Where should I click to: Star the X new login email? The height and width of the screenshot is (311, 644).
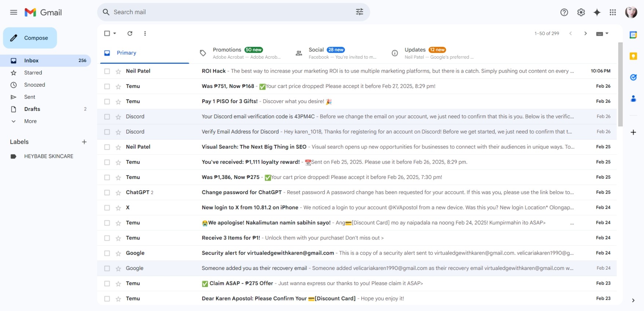(x=118, y=208)
